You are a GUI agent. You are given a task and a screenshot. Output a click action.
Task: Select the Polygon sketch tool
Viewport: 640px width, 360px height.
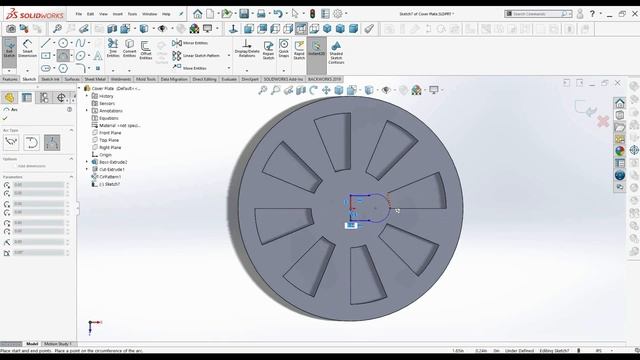point(63,68)
